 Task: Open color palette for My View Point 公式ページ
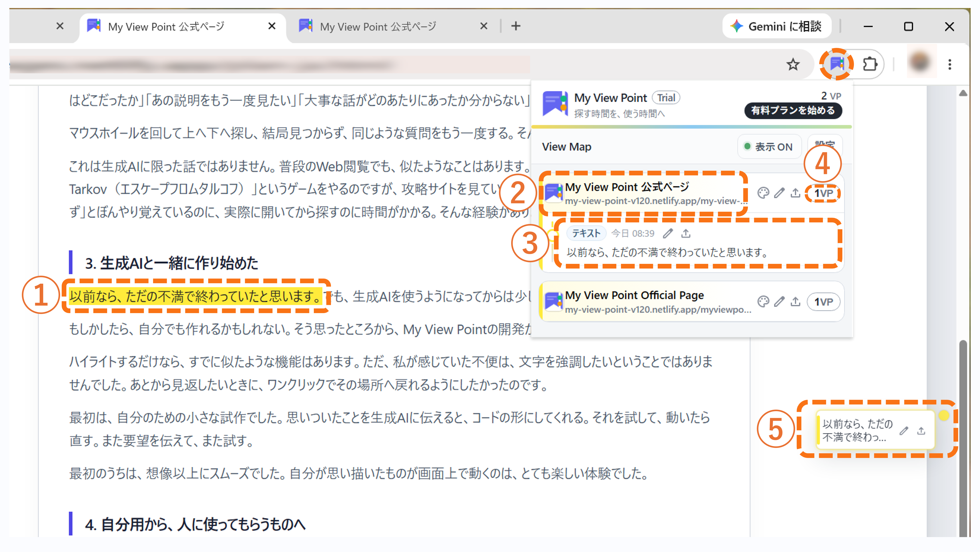point(763,193)
